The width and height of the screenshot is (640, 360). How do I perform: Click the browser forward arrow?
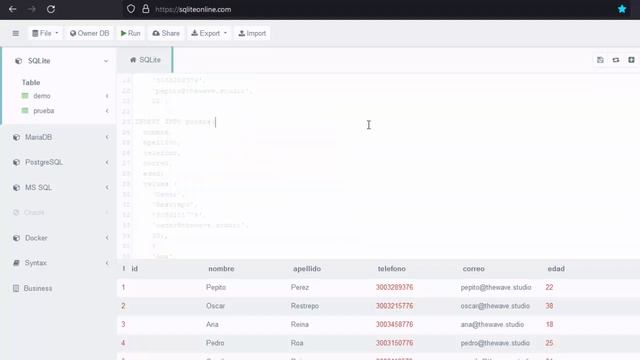pos(31,9)
